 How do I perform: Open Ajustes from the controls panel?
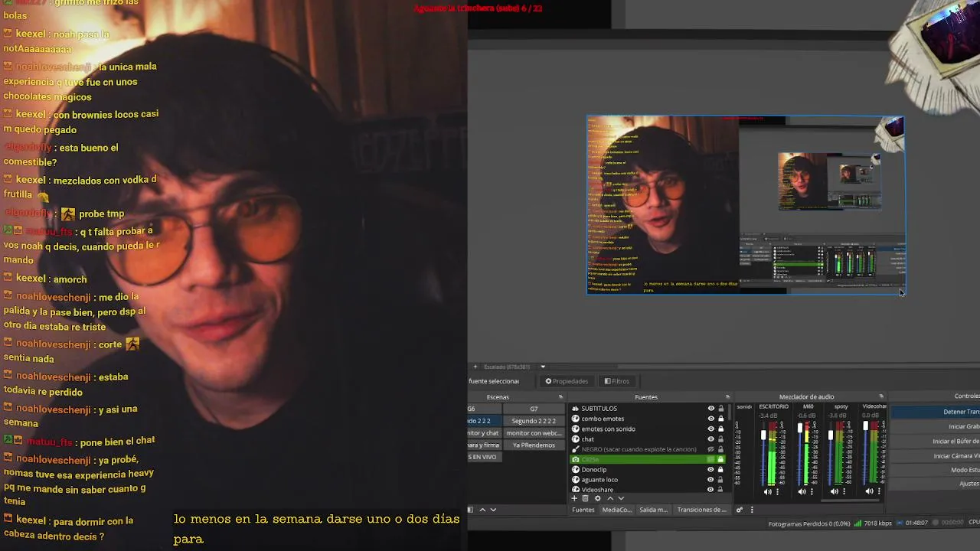936,484
